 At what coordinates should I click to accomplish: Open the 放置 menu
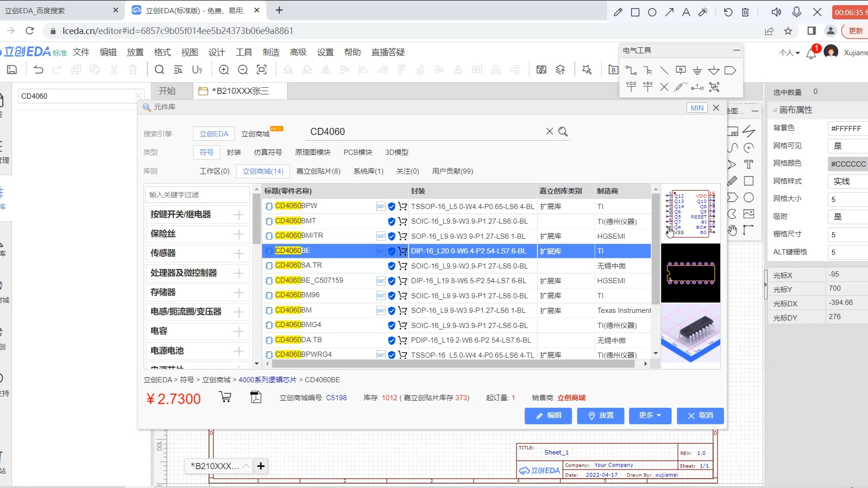[135, 52]
